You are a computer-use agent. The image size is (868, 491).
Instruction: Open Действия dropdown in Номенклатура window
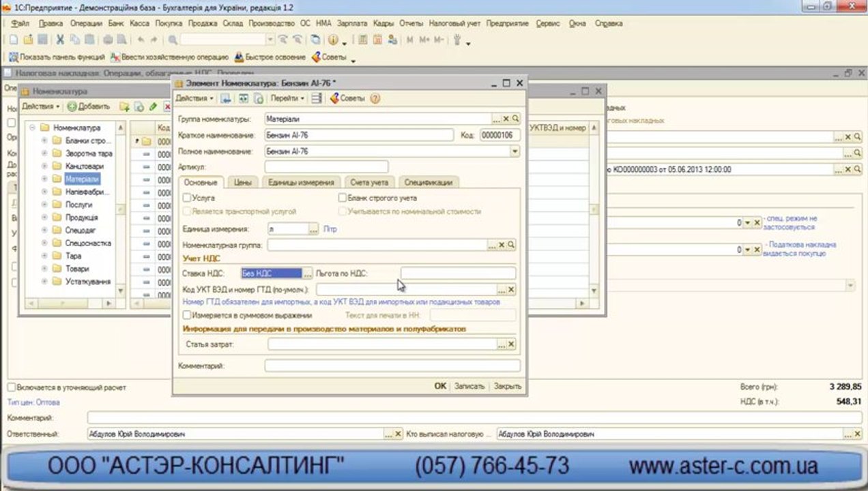(x=41, y=106)
